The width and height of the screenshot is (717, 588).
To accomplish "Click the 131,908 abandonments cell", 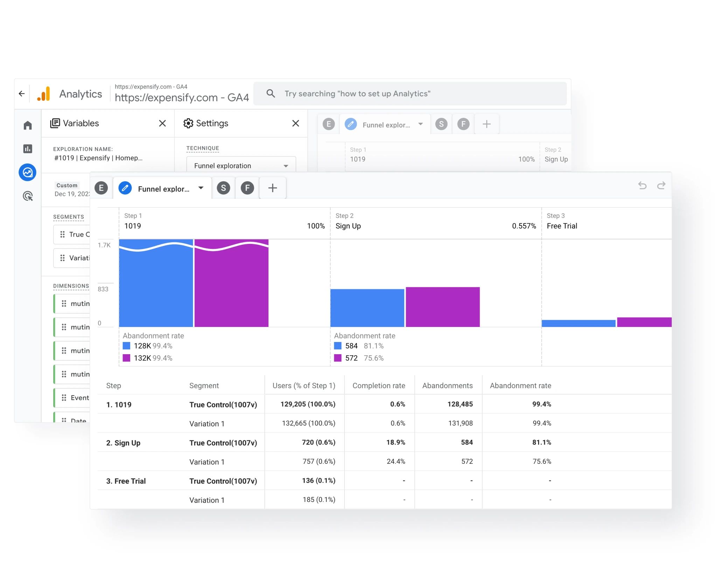I will coord(460,423).
